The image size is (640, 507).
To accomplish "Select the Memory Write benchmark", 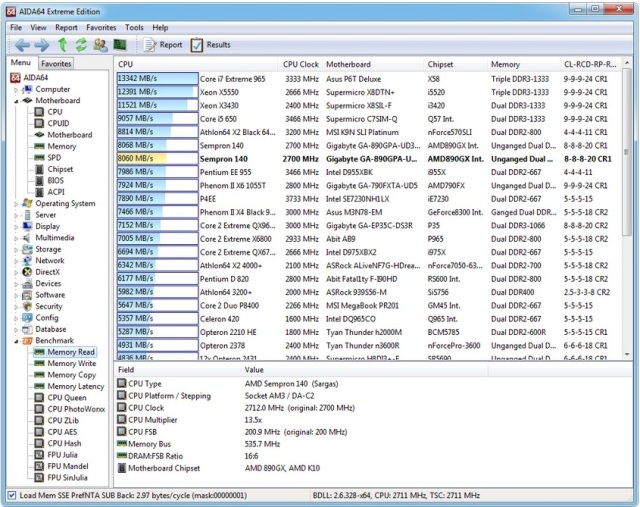I will [65, 363].
